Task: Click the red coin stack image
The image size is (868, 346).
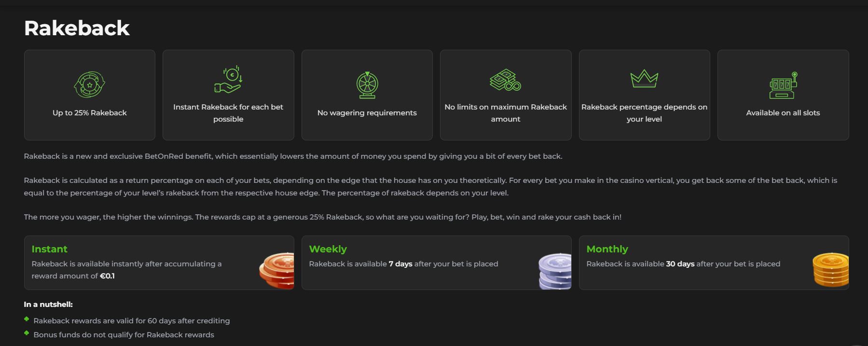Action: pyautogui.click(x=276, y=270)
